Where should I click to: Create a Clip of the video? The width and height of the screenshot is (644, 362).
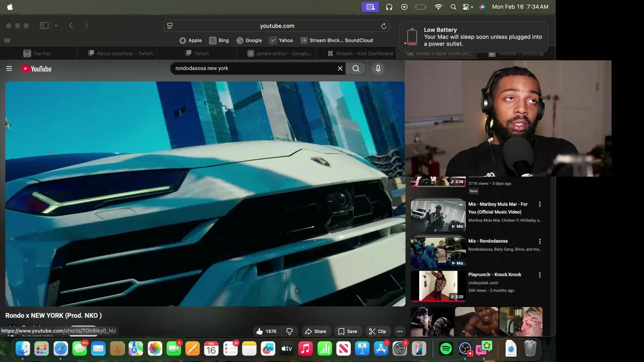click(377, 331)
